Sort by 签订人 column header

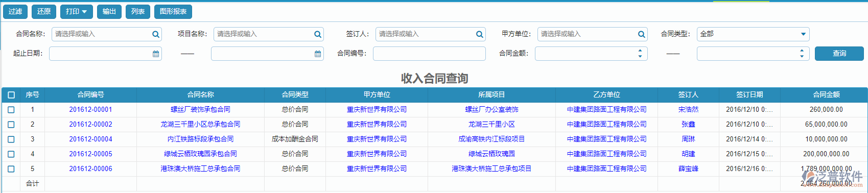coord(688,95)
